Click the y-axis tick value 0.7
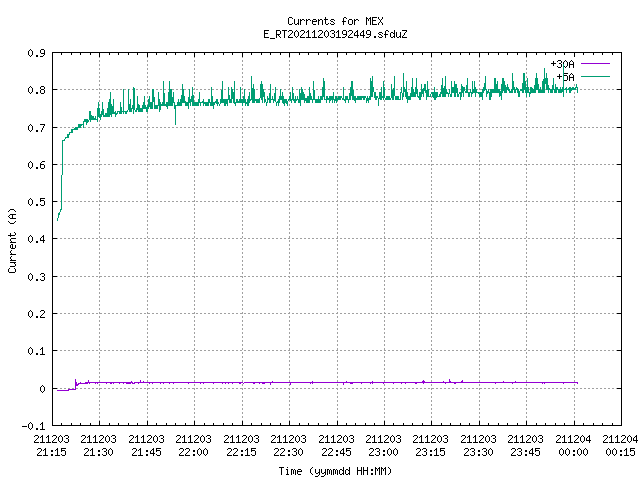The width and height of the screenshot is (640, 480). point(36,128)
